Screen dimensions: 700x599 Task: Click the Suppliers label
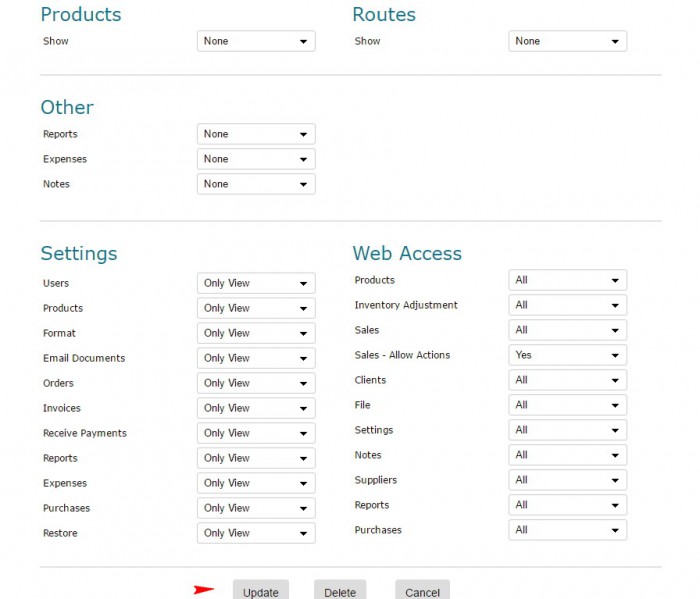click(375, 480)
